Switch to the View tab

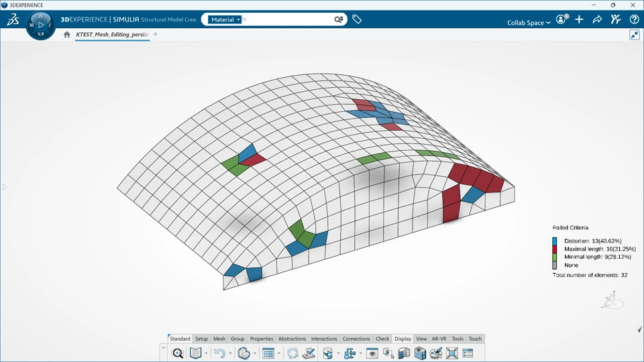(421, 339)
